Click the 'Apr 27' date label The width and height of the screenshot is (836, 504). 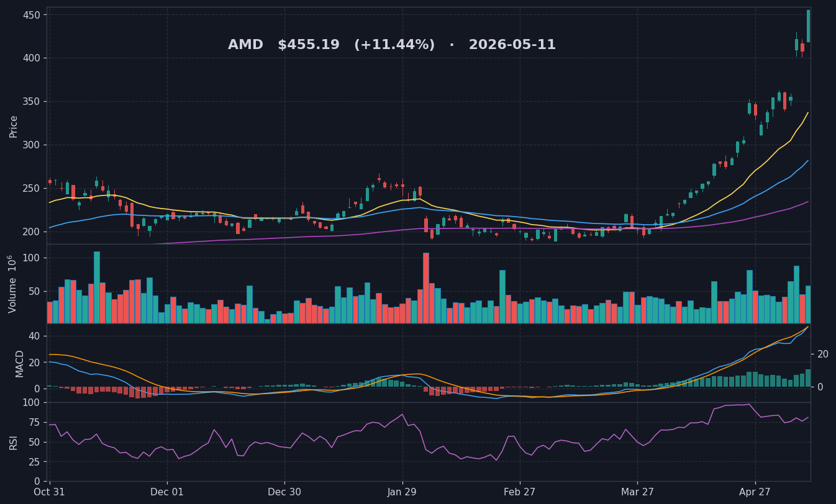[x=755, y=492]
